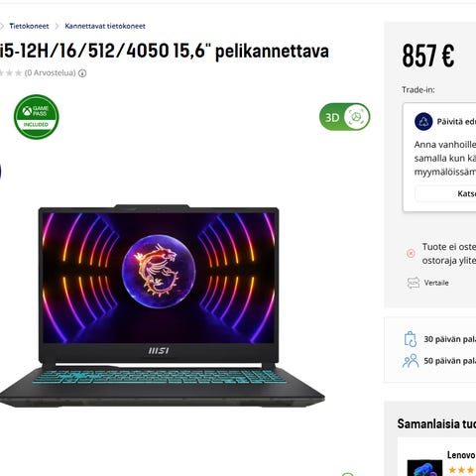Click the Xbox Game Pass Included badge
Viewport: 476px width, 476px height.
36,117
